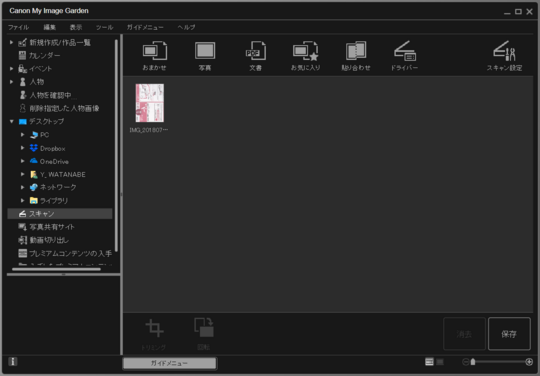The image size is (540, 376).
Task: Open スキャン設定 scan settings
Action: pyautogui.click(x=504, y=55)
